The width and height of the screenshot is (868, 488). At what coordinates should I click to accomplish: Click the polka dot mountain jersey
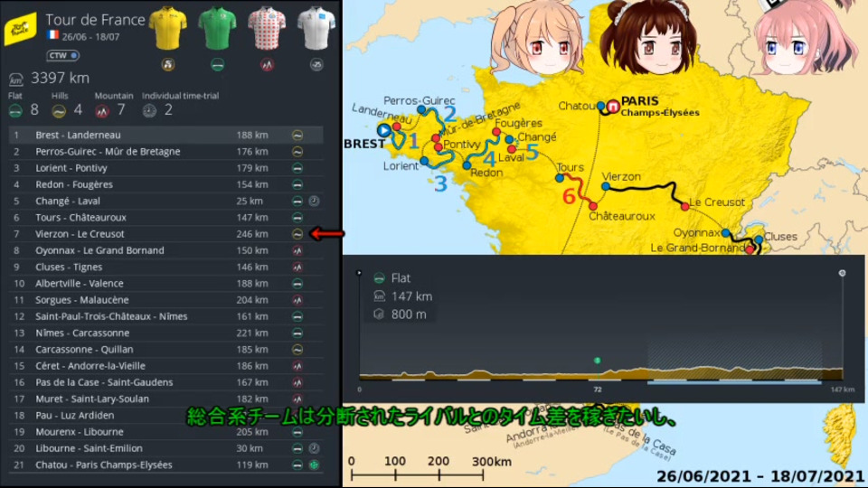pyautogui.click(x=267, y=28)
